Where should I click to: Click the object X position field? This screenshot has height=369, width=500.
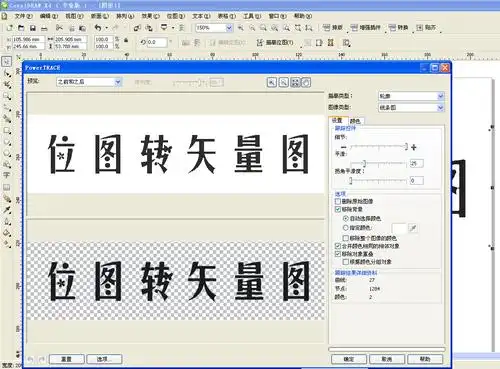28,39
